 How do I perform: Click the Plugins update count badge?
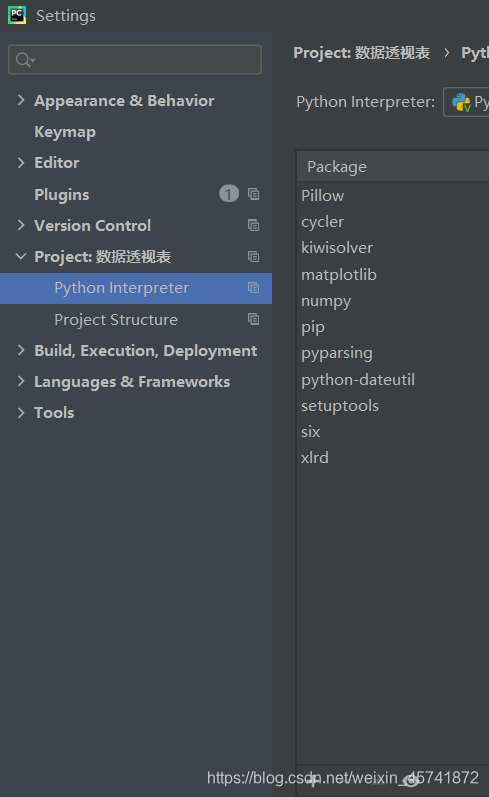(x=229, y=194)
